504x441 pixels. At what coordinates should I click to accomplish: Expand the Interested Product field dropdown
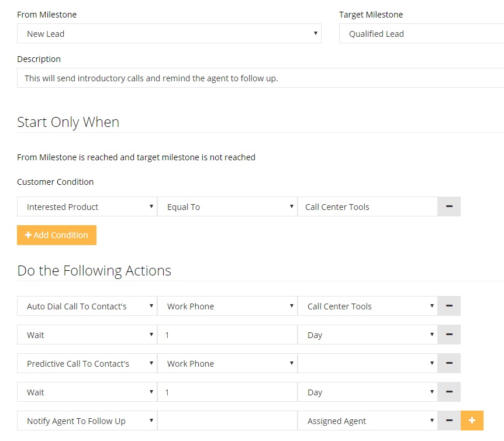pos(87,206)
